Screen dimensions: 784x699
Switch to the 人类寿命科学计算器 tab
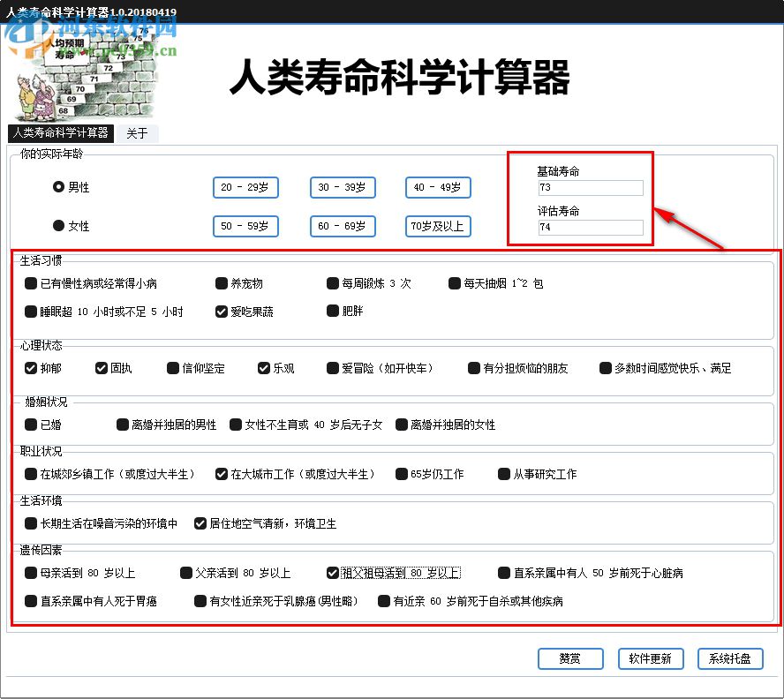point(60,133)
